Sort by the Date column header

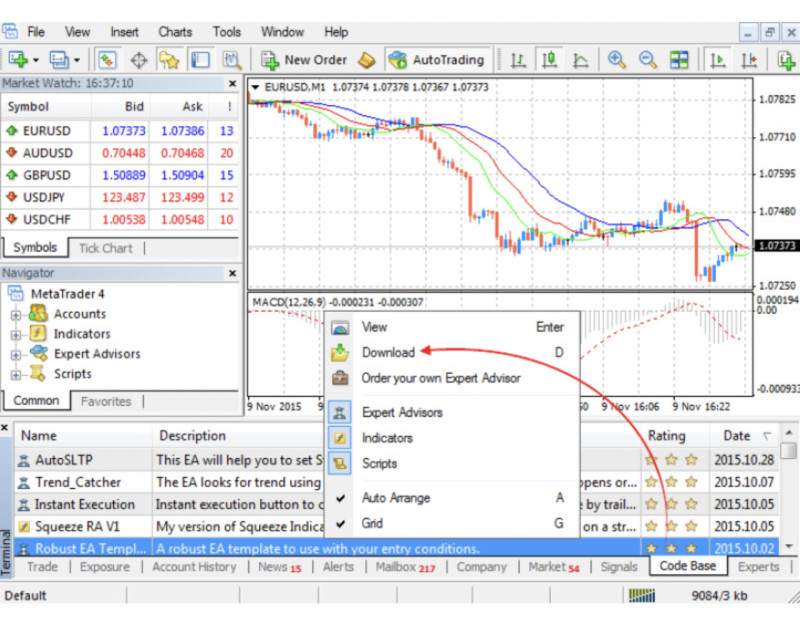pyautogui.click(x=744, y=436)
